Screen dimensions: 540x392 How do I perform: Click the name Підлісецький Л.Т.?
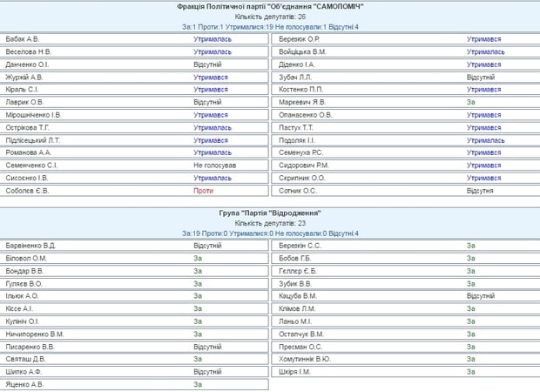click(x=33, y=139)
